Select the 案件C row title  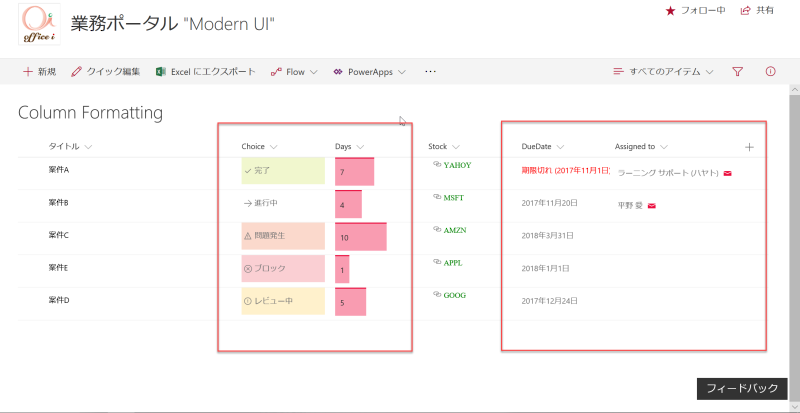59,235
